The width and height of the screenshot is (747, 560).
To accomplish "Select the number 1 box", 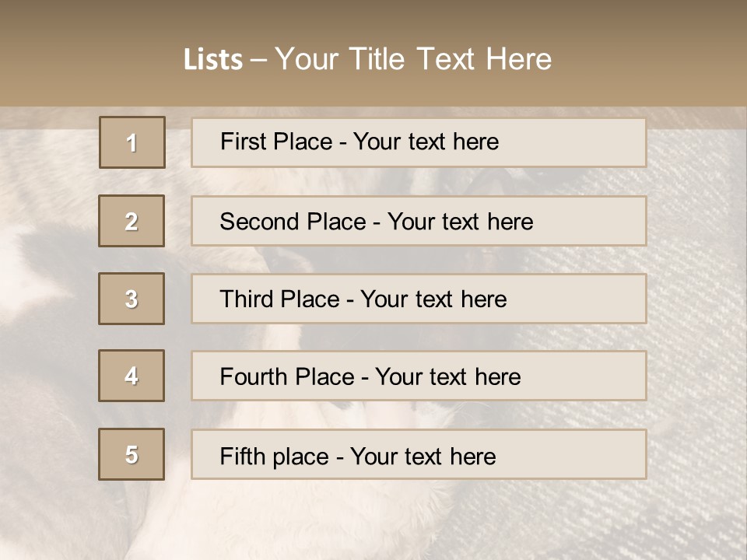I will tap(132, 142).
